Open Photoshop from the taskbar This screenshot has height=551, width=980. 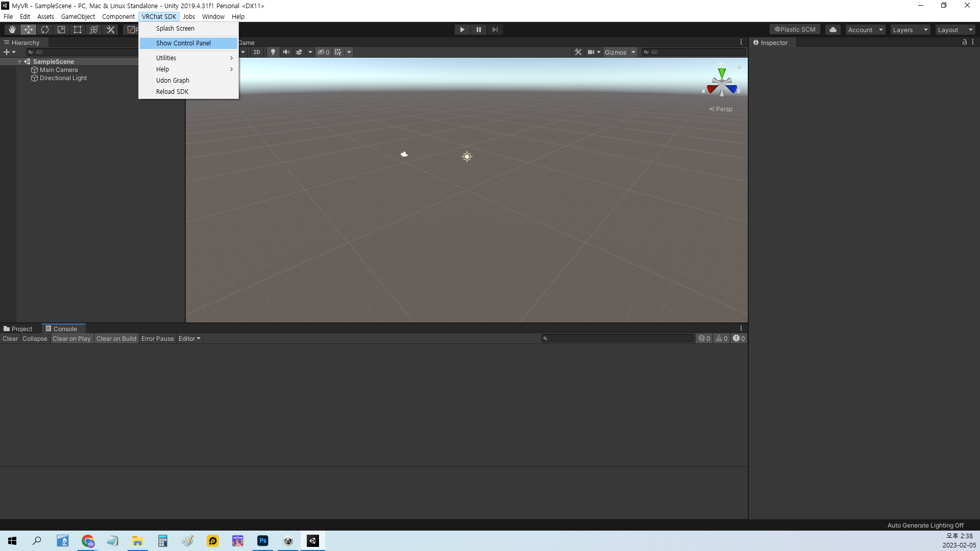click(263, 541)
